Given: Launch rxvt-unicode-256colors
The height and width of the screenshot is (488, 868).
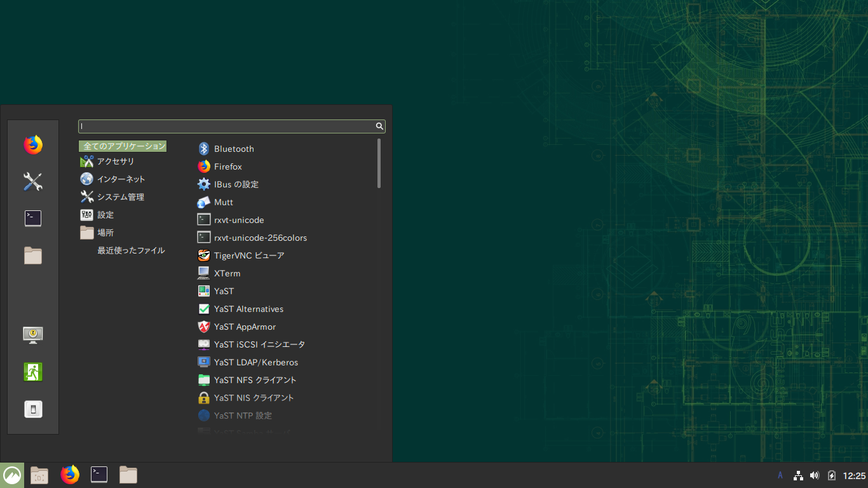Looking at the screenshot, I should click(x=252, y=238).
